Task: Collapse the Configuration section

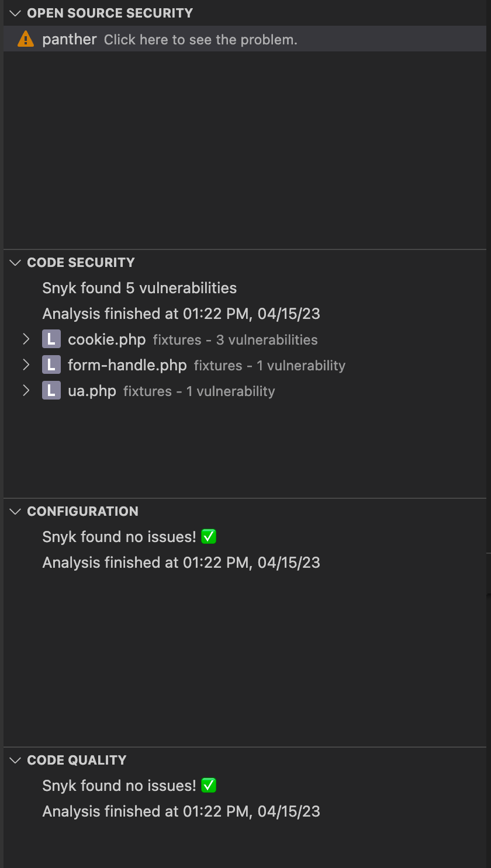Action: 15,511
